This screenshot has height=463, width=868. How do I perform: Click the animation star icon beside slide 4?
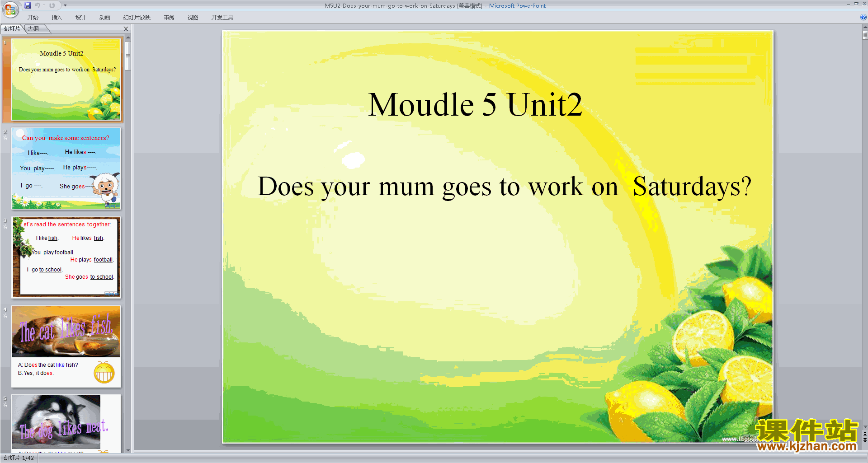click(x=5, y=315)
